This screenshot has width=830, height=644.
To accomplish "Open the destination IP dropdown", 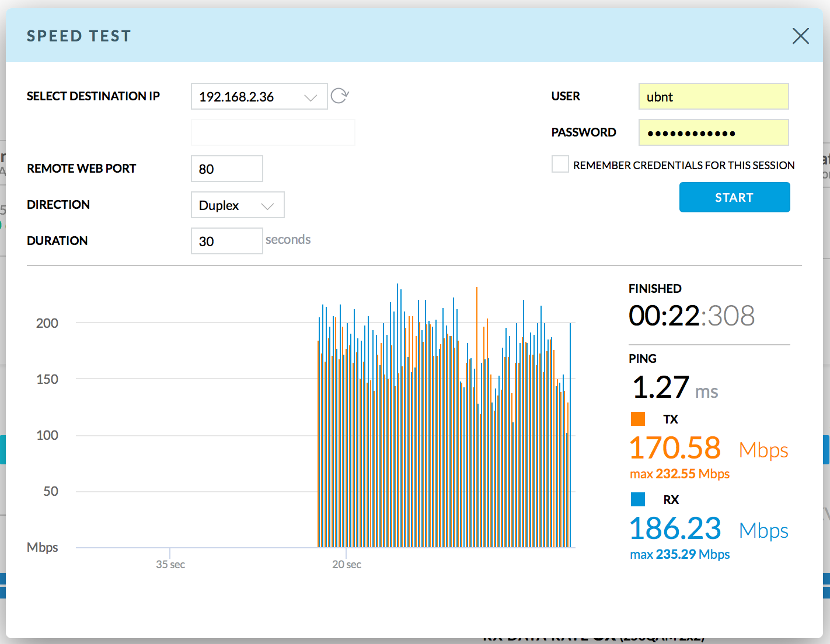I will [x=259, y=97].
